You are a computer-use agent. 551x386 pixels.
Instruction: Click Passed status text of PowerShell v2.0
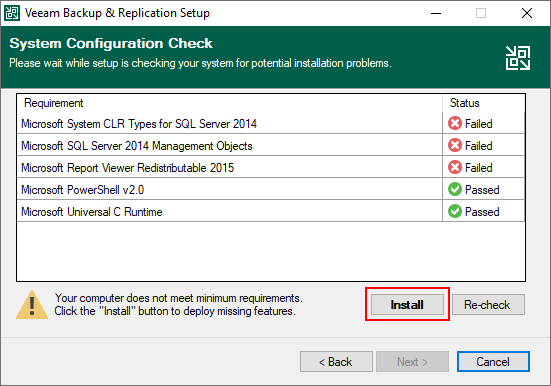click(x=482, y=190)
